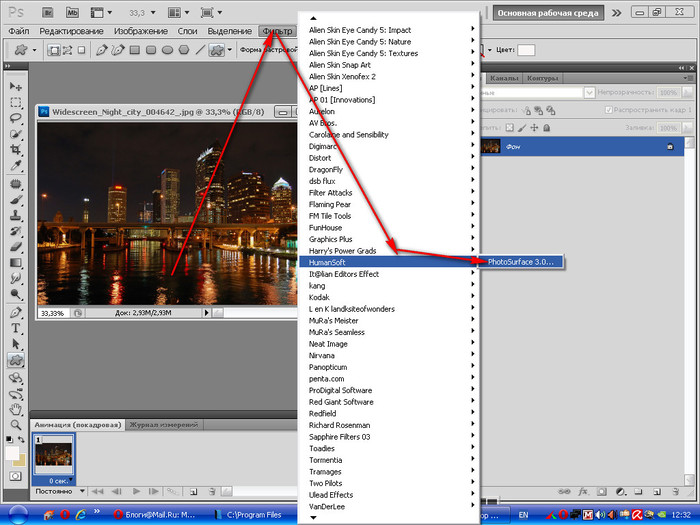Choose Rectangle shape in options bar
Image resolution: width=700 pixels, height=525 pixels.
tap(135, 50)
